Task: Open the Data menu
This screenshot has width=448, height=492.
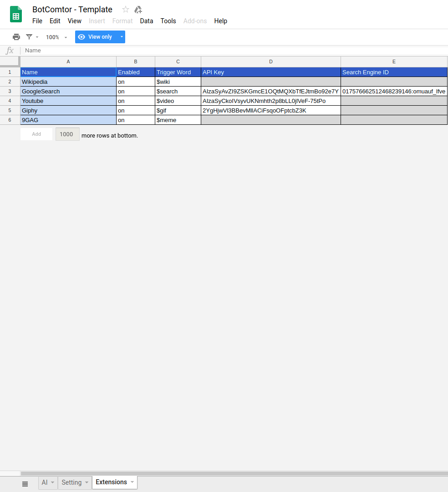Action: tap(147, 21)
